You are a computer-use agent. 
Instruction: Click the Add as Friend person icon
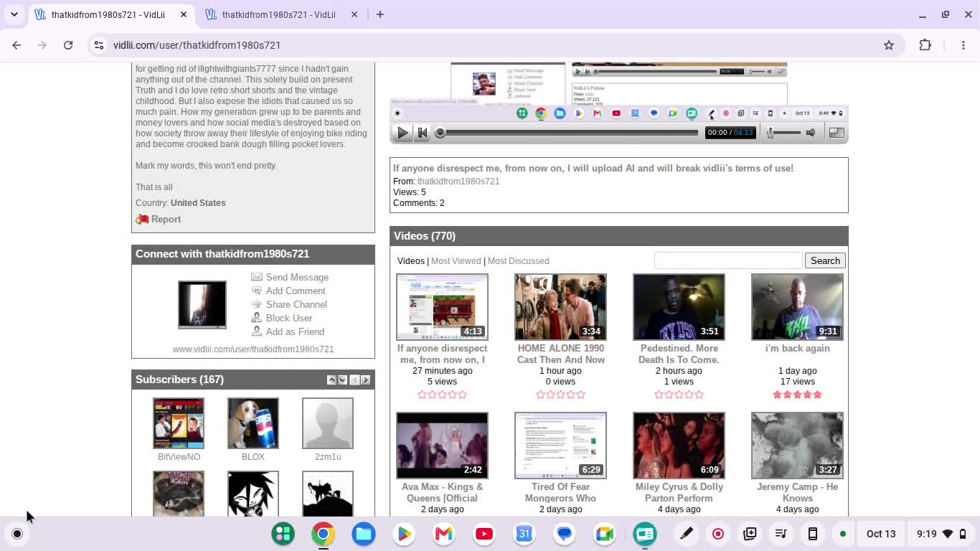257,331
